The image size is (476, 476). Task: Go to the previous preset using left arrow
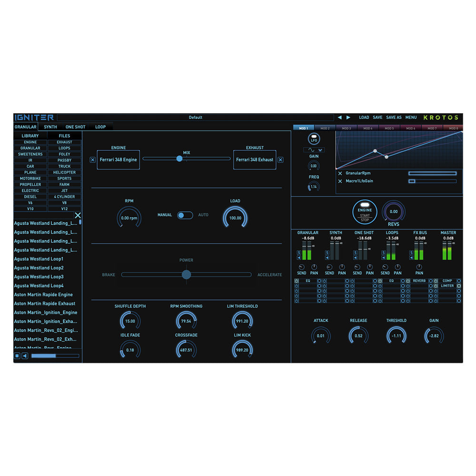click(x=339, y=118)
